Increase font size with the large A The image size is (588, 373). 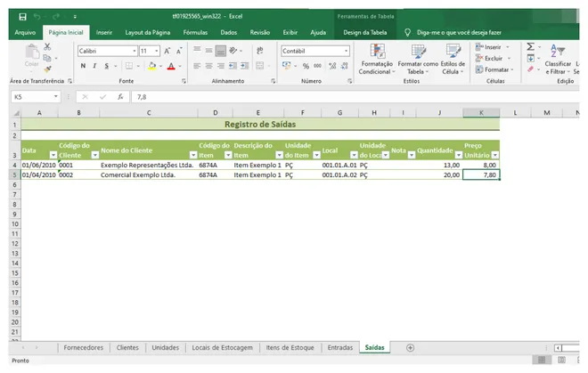tap(167, 51)
